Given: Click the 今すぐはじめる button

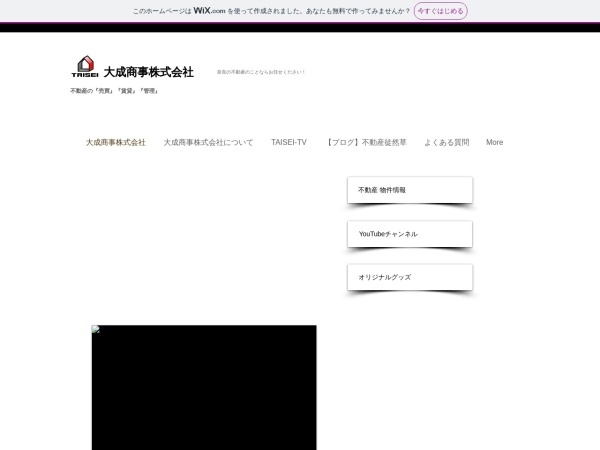Looking at the screenshot, I should [440, 11].
